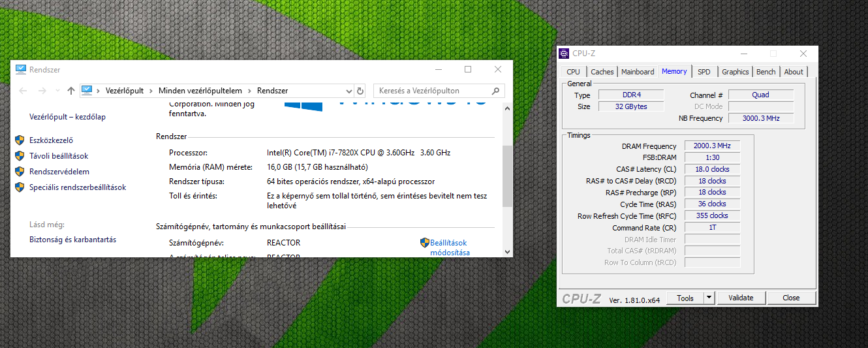Click the CPU-Z title bar app icon

[565, 54]
